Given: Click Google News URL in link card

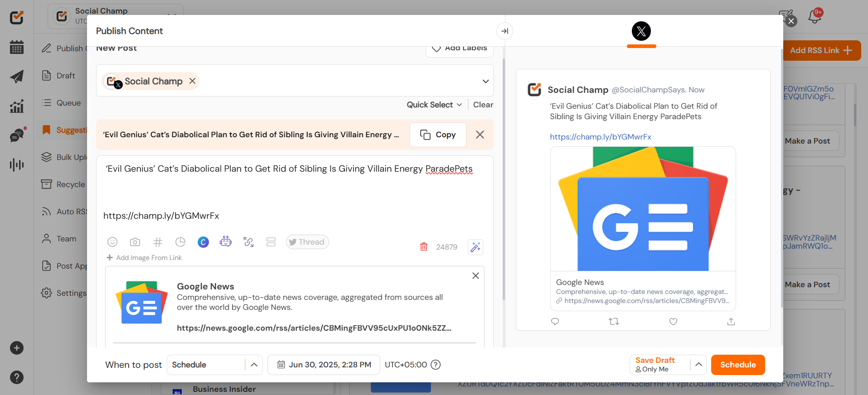Looking at the screenshot, I should tap(314, 328).
